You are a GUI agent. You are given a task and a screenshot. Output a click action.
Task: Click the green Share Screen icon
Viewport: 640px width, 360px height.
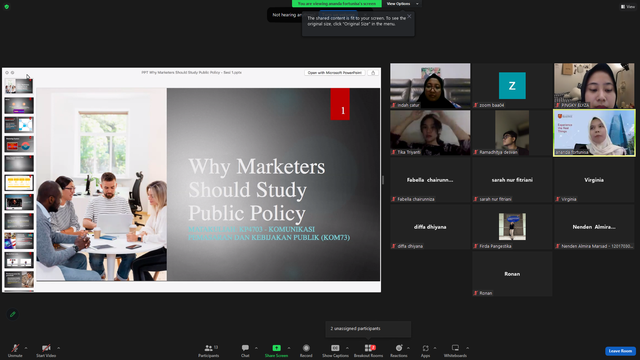pyautogui.click(x=276, y=348)
